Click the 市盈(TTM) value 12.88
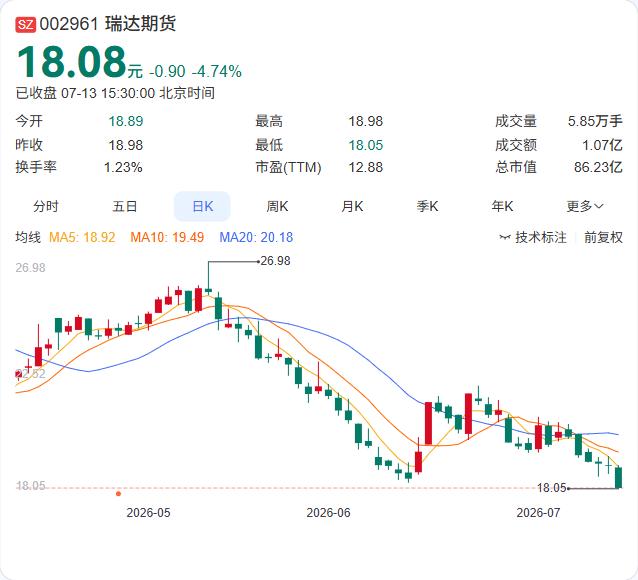Viewport: 638px width, 580px height. (366, 167)
